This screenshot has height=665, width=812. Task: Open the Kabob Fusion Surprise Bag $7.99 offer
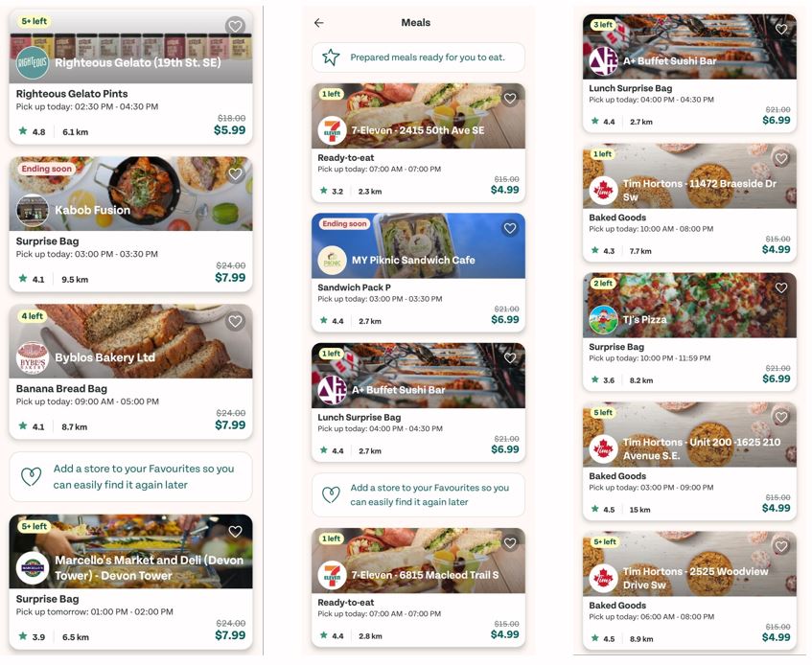[130, 224]
